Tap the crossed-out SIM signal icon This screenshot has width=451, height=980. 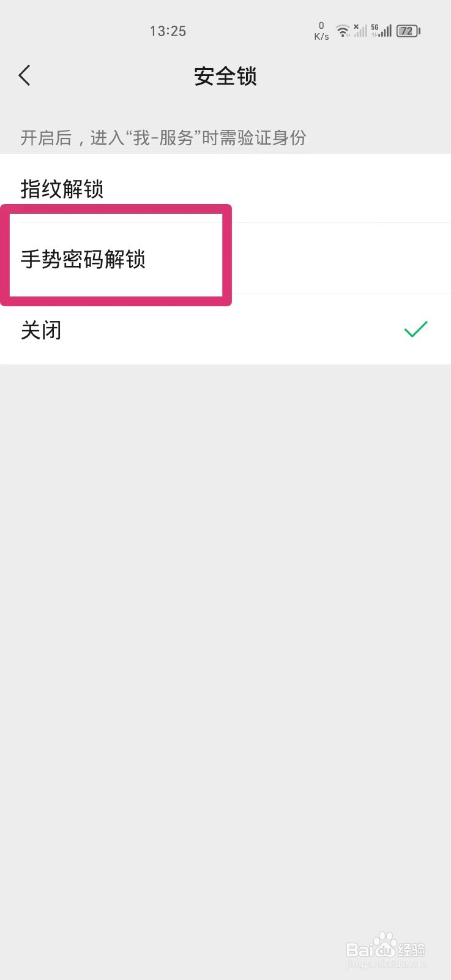[x=360, y=31]
